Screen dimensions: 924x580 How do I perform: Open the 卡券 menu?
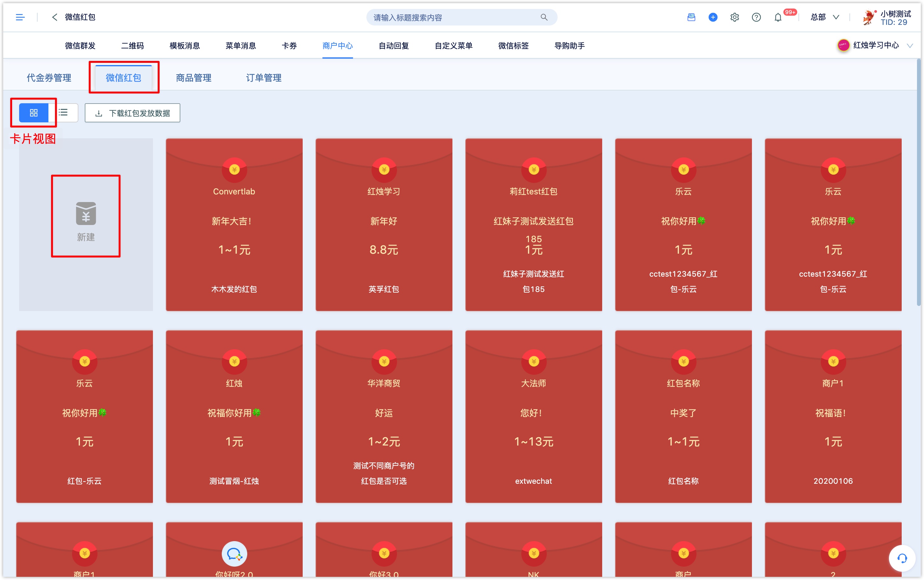289,46
